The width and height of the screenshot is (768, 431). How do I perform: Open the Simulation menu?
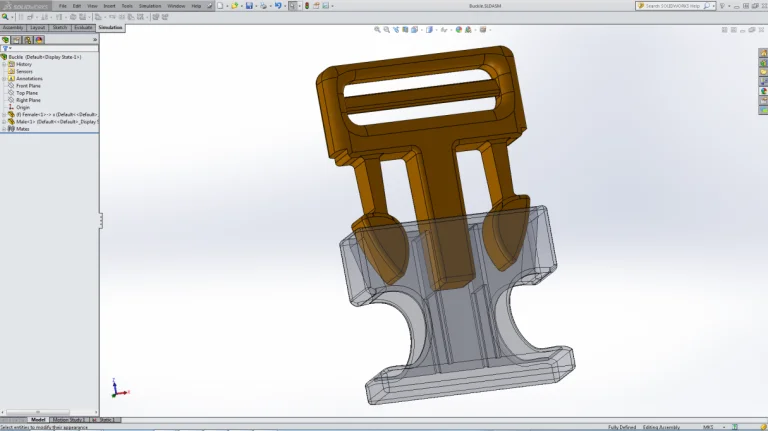pos(150,6)
